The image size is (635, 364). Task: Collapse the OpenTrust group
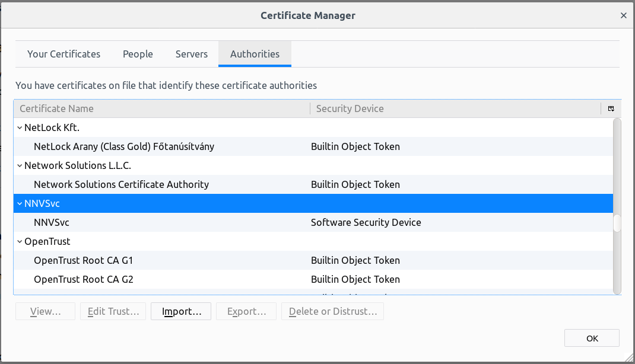click(20, 241)
